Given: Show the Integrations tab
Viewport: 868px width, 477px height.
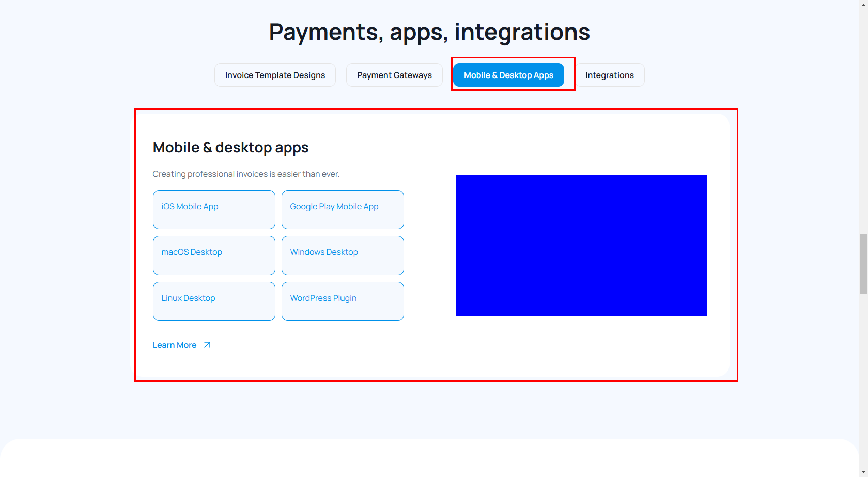Looking at the screenshot, I should [x=610, y=75].
